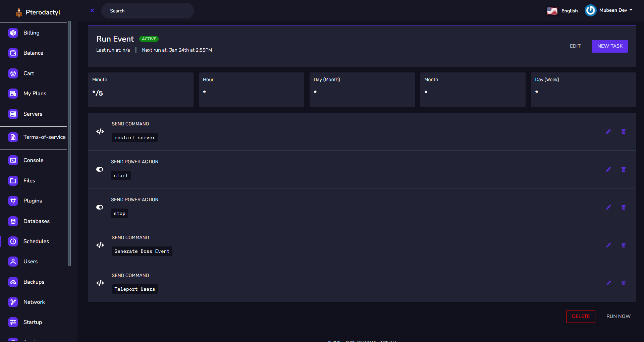The height and width of the screenshot is (342, 644).
Task: Click the sidebar vertical scrollbar
Action: coord(69,144)
